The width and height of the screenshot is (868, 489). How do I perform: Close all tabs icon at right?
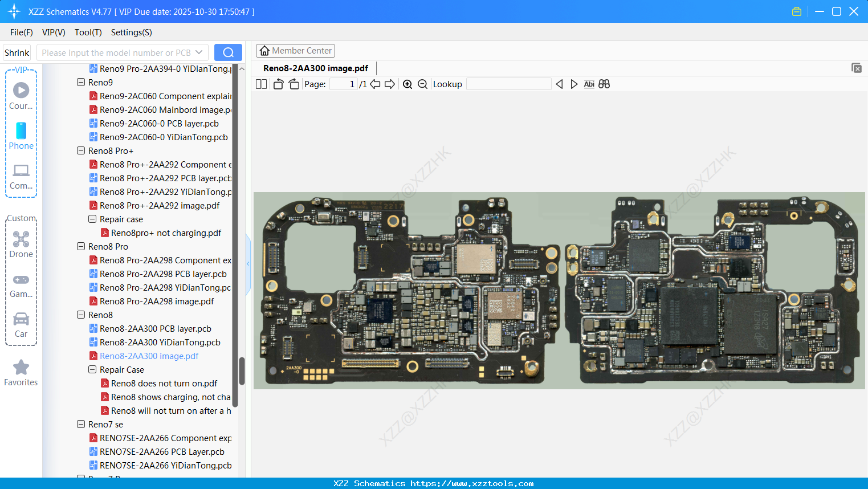[x=857, y=68]
